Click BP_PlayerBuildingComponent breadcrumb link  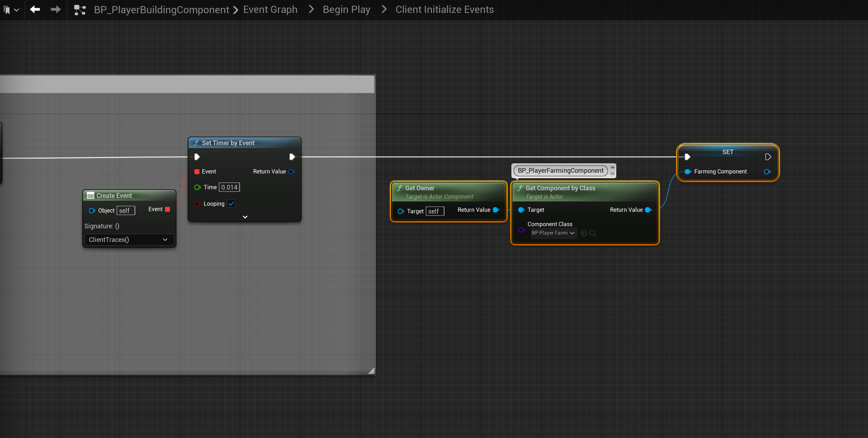click(x=161, y=10)
